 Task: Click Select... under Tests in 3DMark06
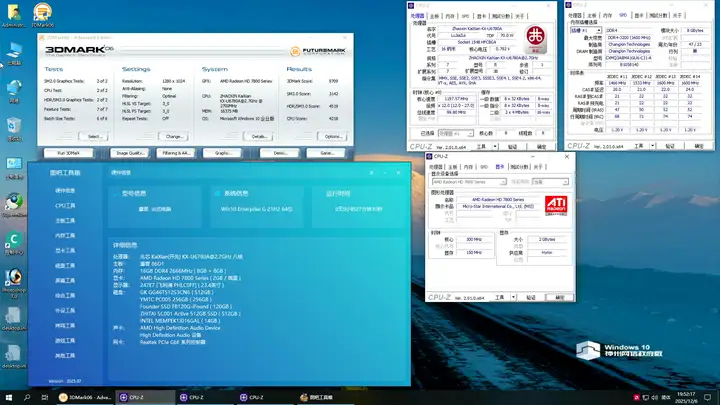tap(94, 136)
